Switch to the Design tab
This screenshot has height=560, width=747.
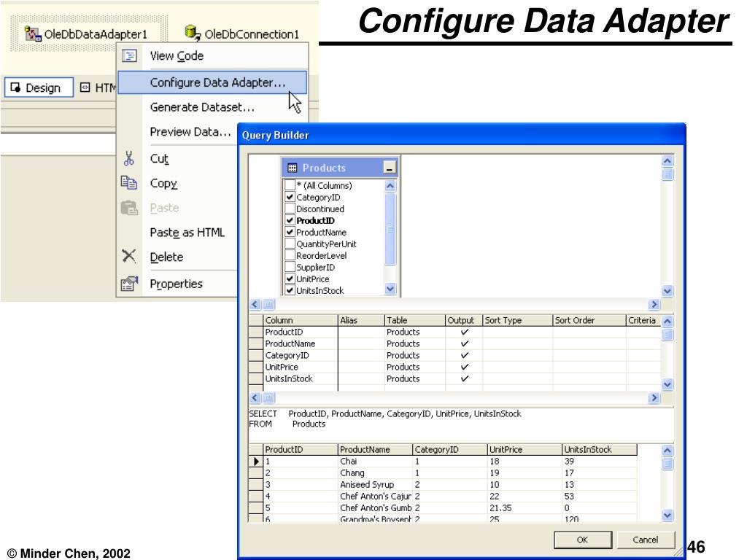tap(39, 87)
